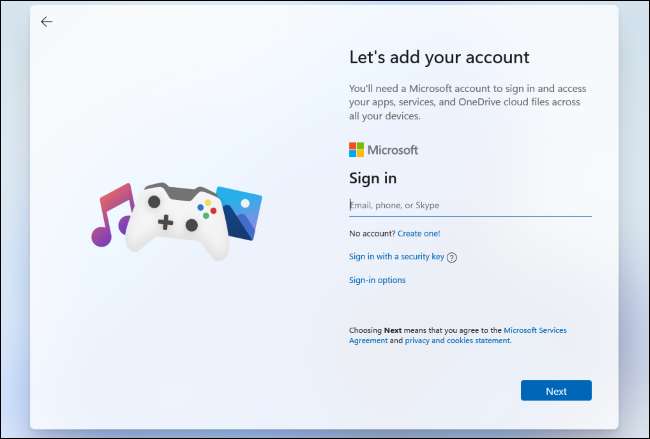650x439 pixels.
Task: Choose Sign in with a security key
Action: (x=396, y=257)
